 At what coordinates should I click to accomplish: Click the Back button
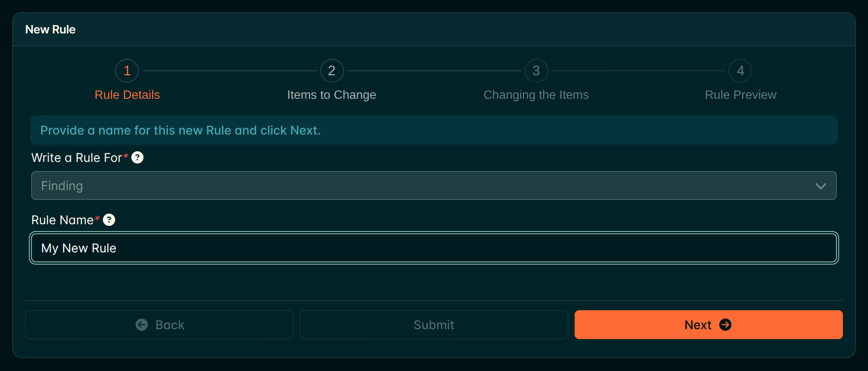(x=159, y=325)
